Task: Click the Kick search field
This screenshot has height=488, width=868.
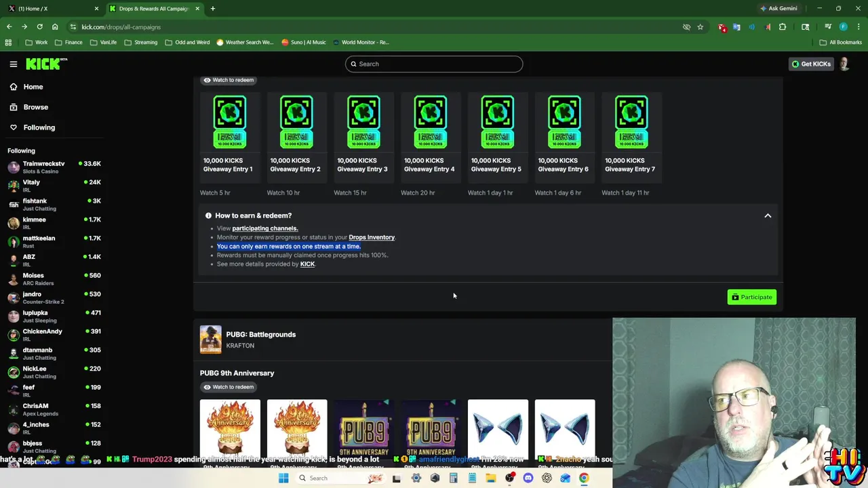Action: tap(434, 64)
